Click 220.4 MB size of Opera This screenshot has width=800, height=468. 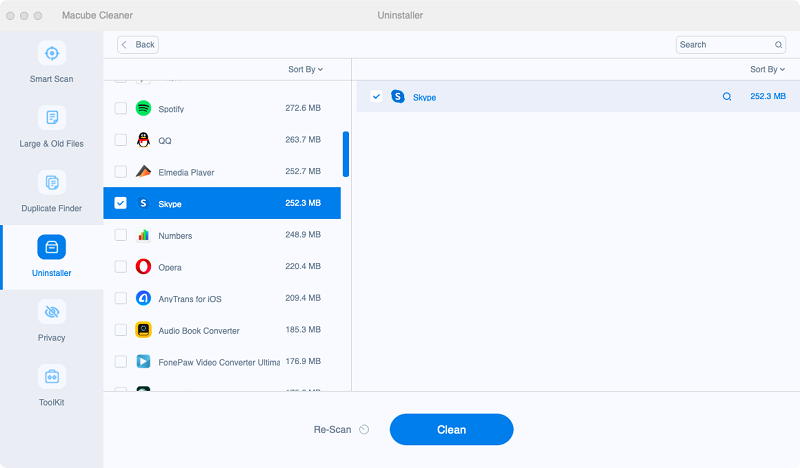coord(303,266)
